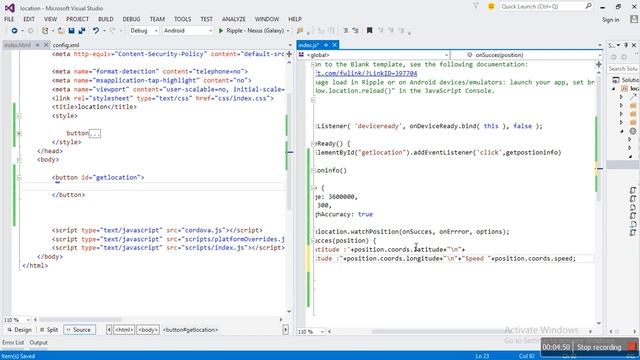
Task: Switch to the Split view
Action: [49, 330]
